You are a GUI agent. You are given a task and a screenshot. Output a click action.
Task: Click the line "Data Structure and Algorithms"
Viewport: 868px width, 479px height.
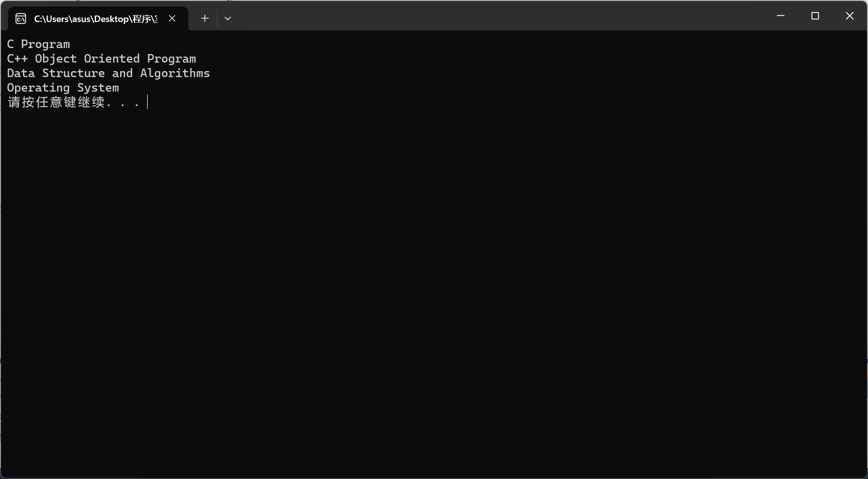coord(109,73)
